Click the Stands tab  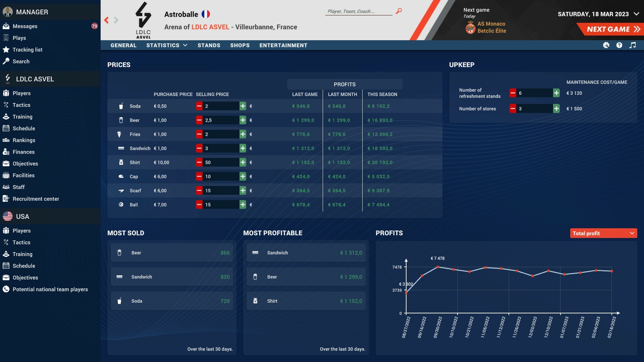[x=209, y=45]
